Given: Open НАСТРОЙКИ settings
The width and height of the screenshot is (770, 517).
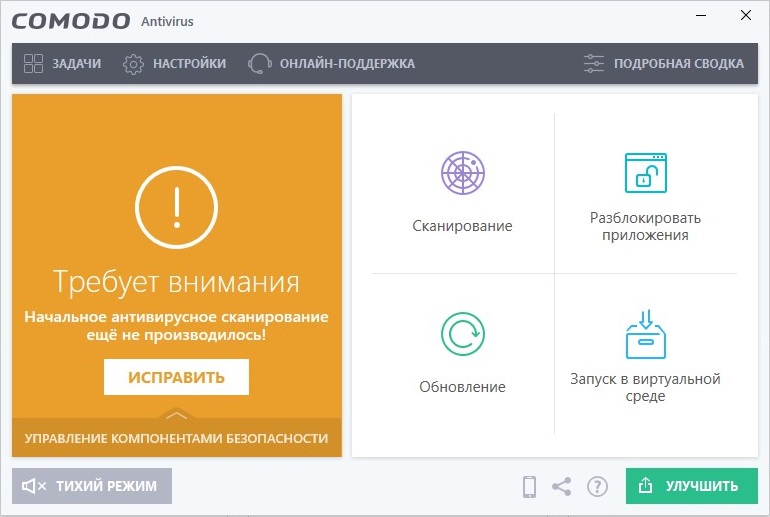Looking at the screenshot, I should point(174,64).
